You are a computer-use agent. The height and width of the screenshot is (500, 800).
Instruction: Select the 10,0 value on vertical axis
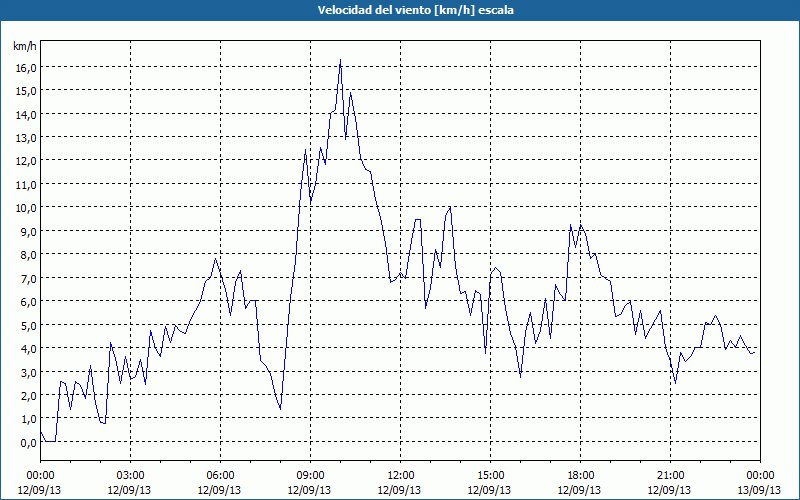28,208
